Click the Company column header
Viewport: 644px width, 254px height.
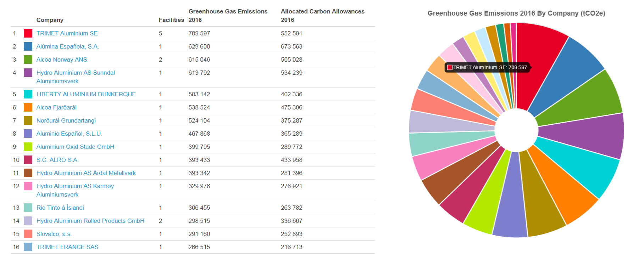[x=50, y=20]
